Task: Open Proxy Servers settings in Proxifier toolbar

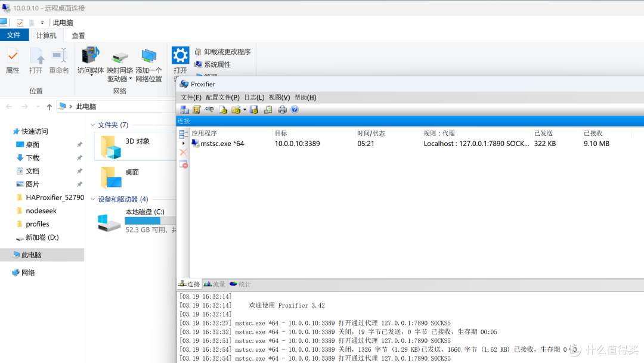Action: 184,110
